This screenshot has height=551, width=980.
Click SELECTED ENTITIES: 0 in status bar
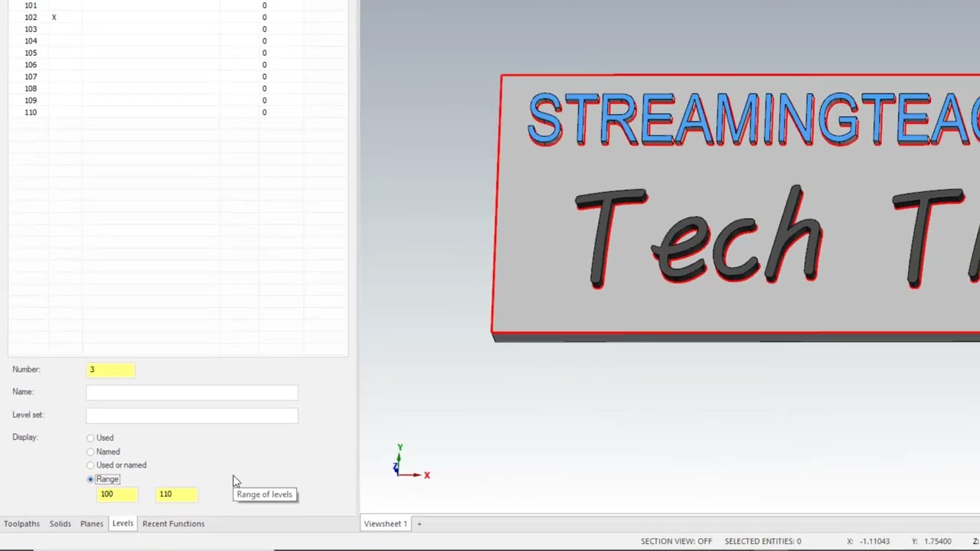pyautogui.click(x=763, y=541)
